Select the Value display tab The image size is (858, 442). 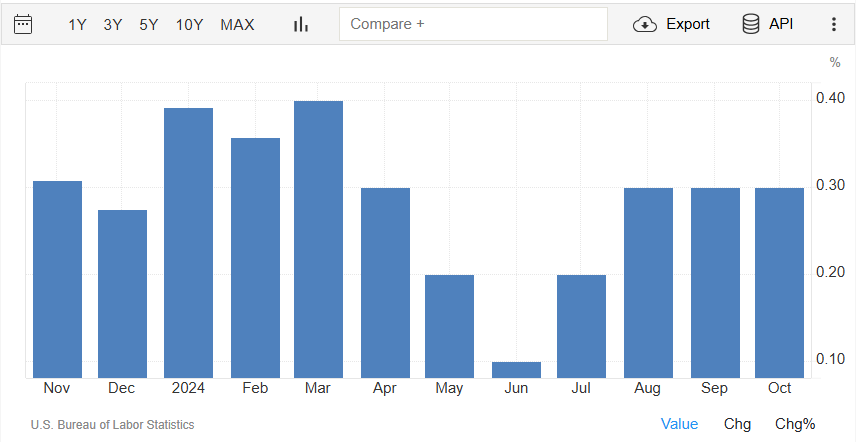point(679,424)
